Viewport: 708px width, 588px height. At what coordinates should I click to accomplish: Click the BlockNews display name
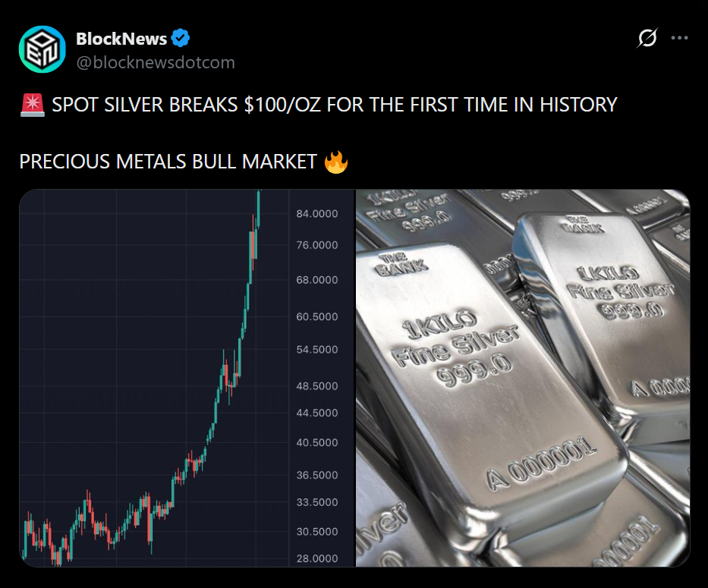[121, 39]
